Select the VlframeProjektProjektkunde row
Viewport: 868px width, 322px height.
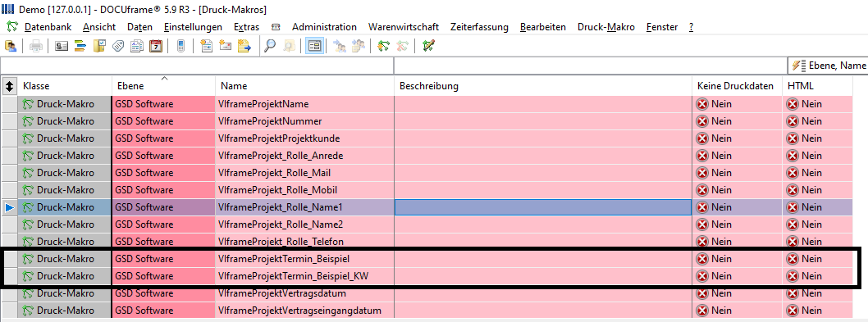(427, 138)
